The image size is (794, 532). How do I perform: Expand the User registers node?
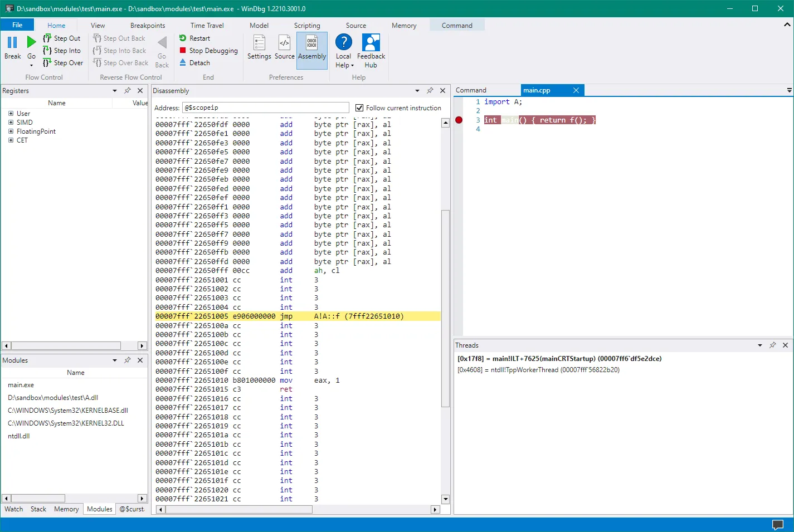(11, 113)
